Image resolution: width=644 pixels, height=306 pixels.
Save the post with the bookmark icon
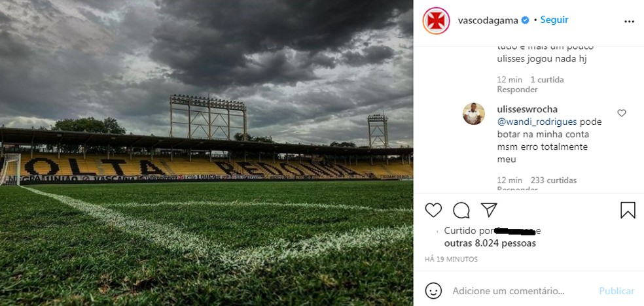(x=627, y=210)
